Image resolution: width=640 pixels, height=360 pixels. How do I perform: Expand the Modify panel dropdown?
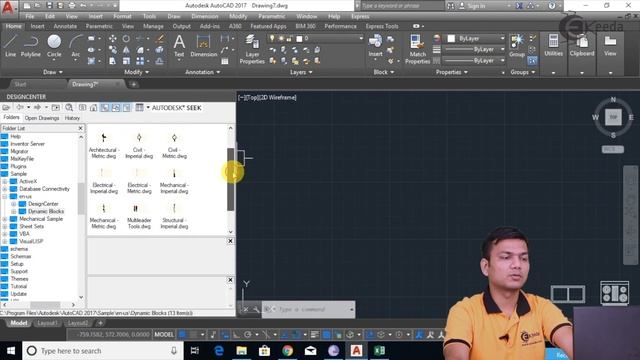(x=136, y=72)
